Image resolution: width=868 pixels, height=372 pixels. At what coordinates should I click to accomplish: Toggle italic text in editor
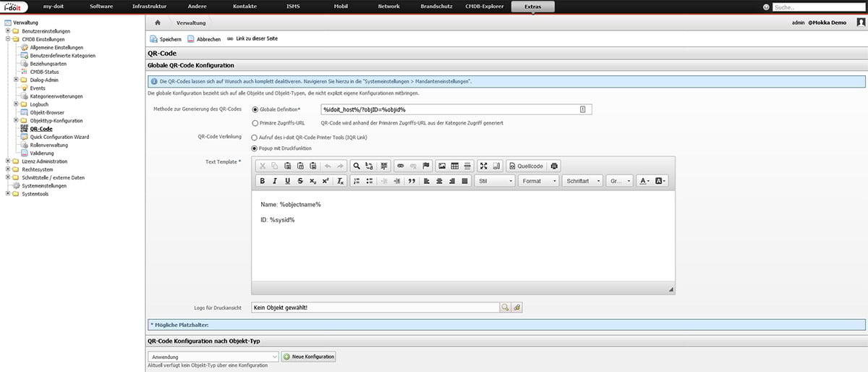[275, 181]
